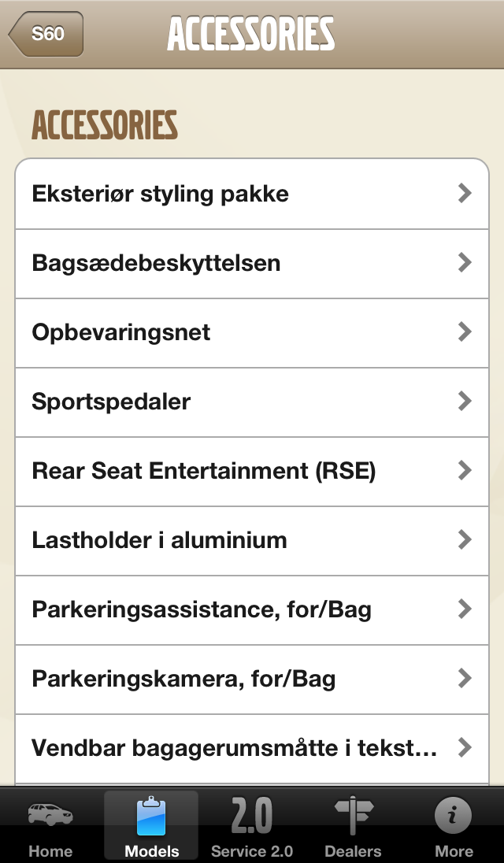Viewport: 504px width, 863px height.
Task: Switch to the Home tab label
Action: (50, 851)
